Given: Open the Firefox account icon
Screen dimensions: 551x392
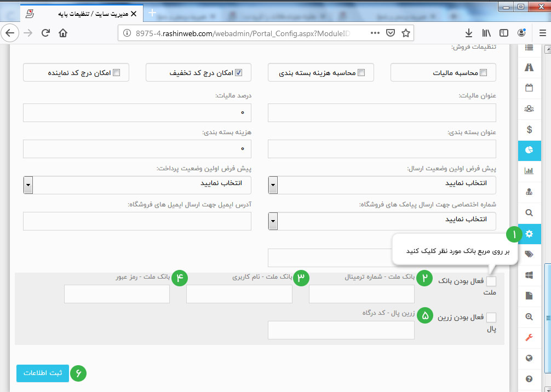Looking at the screenshot, I should 522,33.
